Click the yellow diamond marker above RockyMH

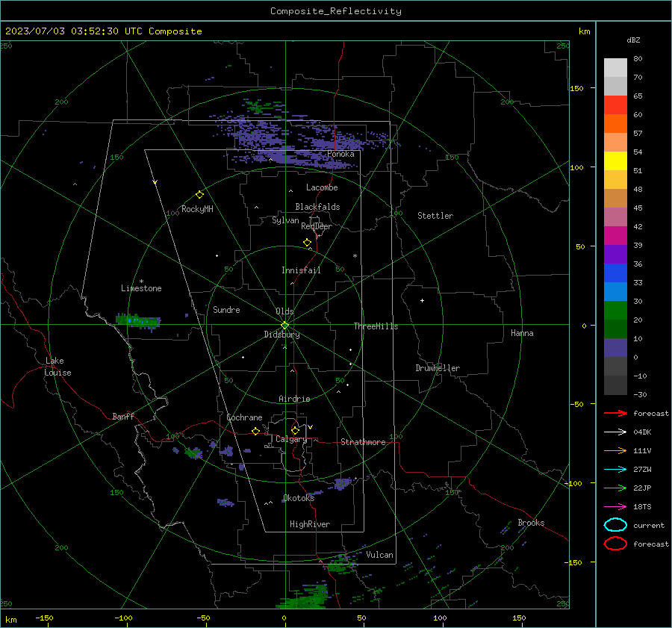[x=199, y=195]
